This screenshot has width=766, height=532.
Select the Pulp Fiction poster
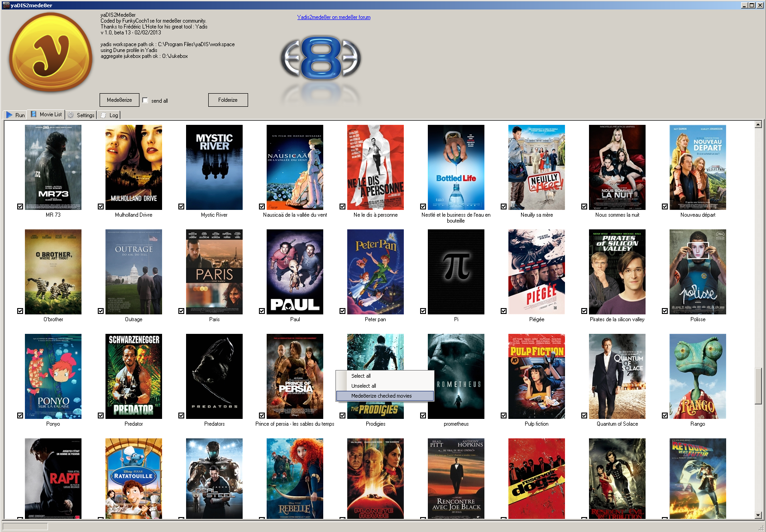click(x=536, y=376)
